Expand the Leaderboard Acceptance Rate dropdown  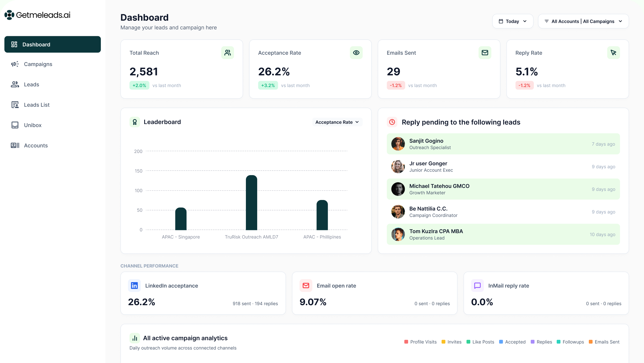pos(337,122)
